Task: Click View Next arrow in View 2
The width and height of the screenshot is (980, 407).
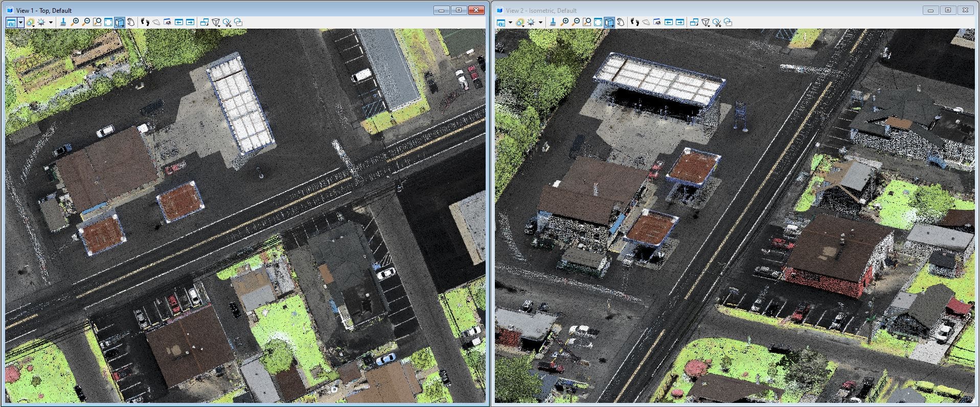Action: click(x=680, y=22)
